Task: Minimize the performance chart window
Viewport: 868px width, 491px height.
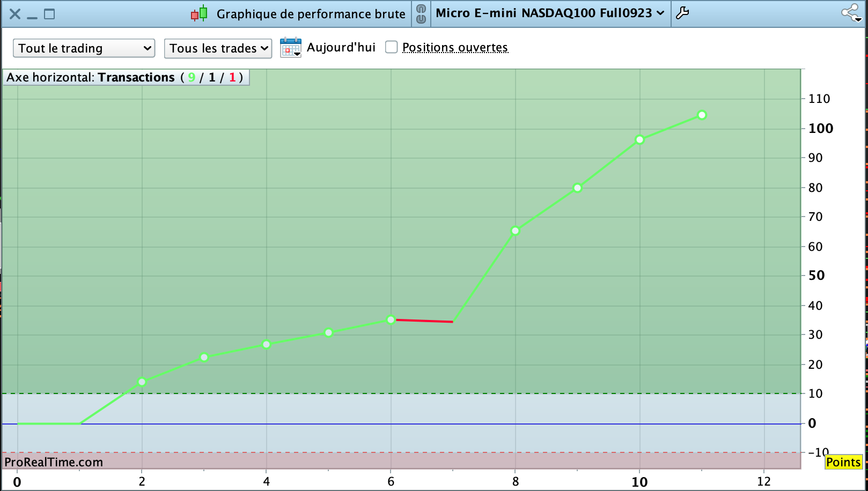Action: click(x=32, y=18)
